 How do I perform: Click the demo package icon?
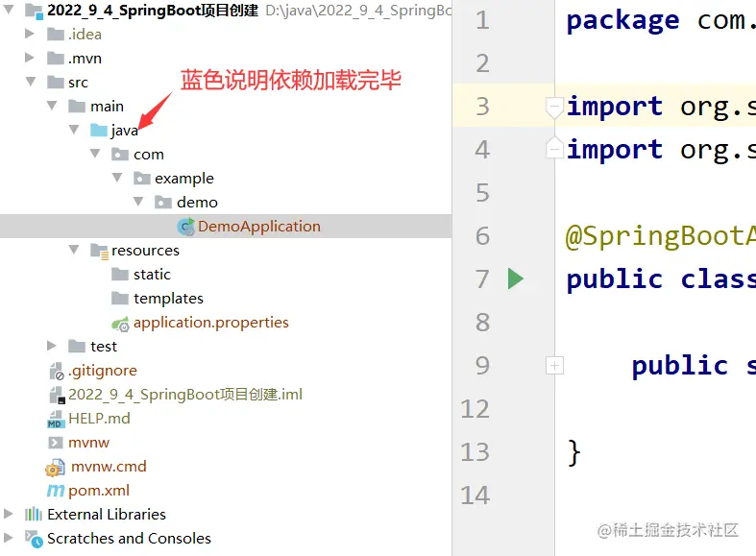tap(163, 203)
